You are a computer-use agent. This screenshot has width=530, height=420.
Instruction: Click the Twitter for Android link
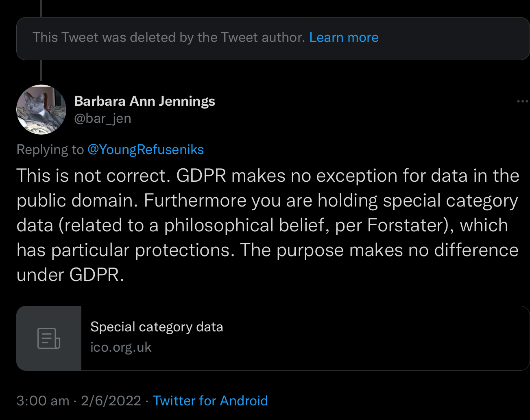tap(210, 401)
